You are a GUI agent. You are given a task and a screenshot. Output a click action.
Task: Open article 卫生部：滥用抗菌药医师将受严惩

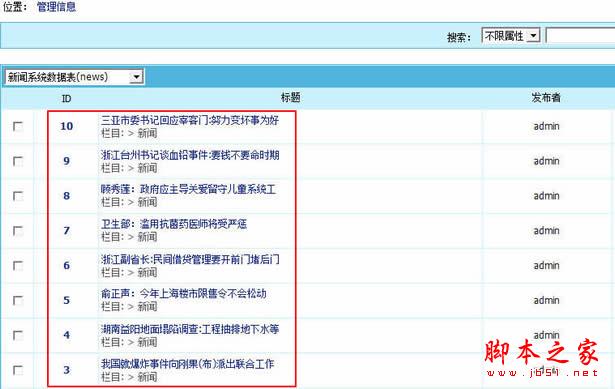[174, 224]
